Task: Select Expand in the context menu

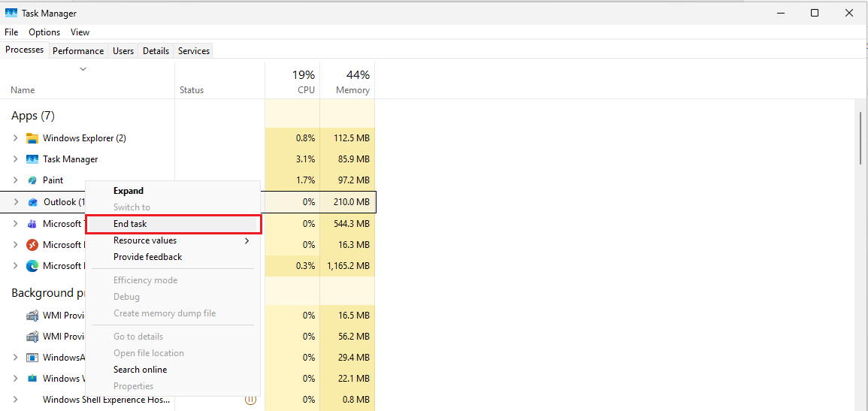Action: point(172,191)
